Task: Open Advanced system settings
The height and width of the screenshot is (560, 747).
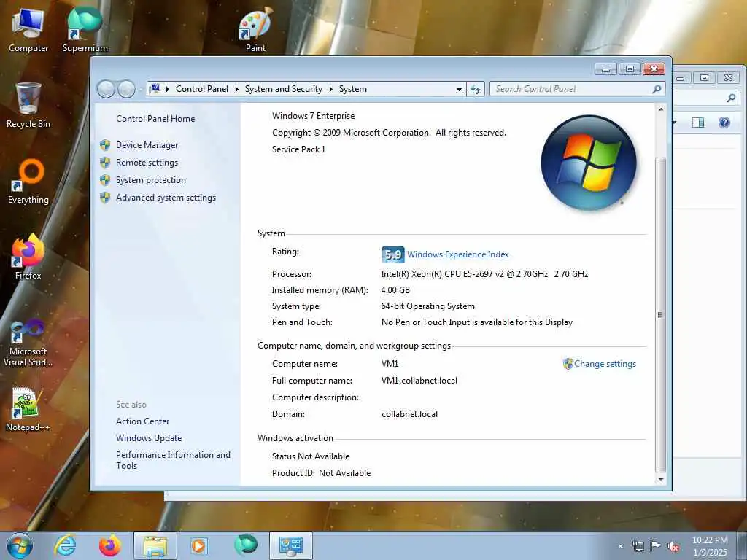Action: pyautogui.click(x=166, y=198)
